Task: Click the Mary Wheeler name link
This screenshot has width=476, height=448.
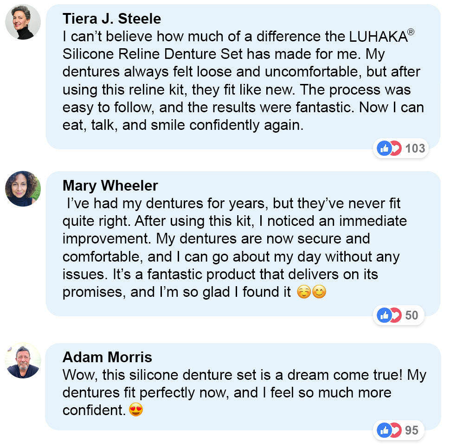Action: pos(110,186)
